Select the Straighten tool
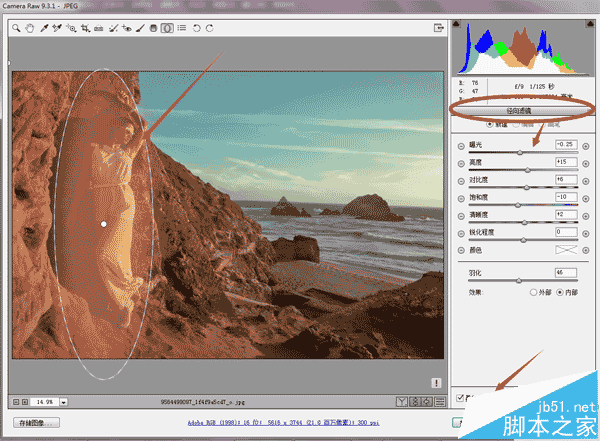The width and height of the screenshot is (600, 441). 99,28
